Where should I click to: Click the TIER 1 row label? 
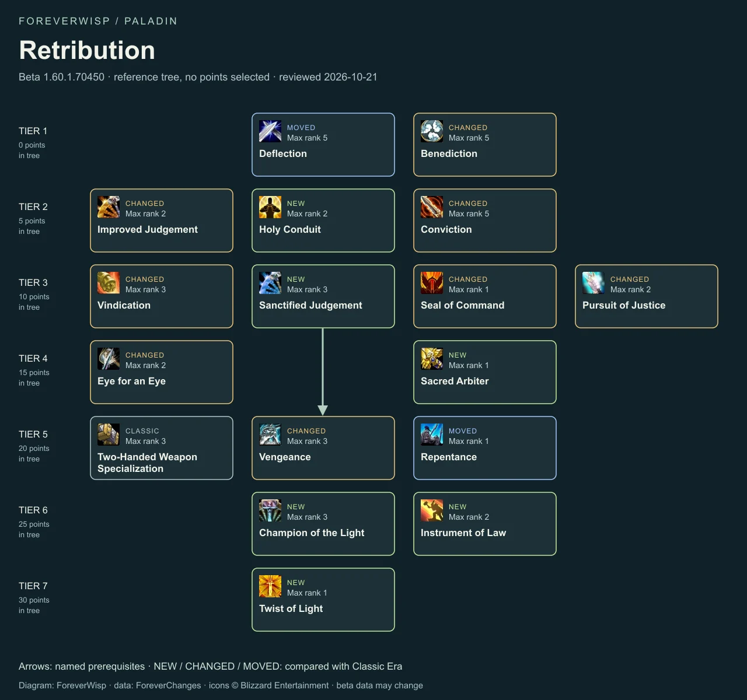(x=33, y=131)
